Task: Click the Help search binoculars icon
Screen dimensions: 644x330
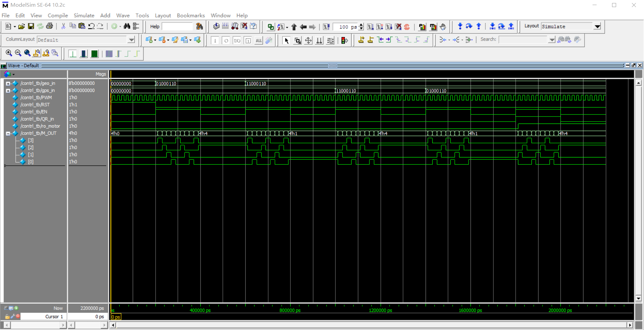Action: click(199, 27)
